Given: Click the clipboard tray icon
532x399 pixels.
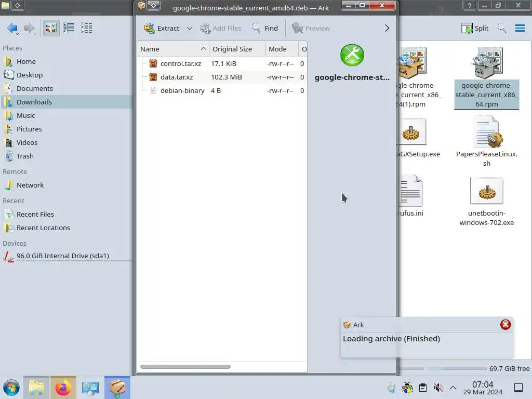Looking at the screenshot, I should pos(423,388).
